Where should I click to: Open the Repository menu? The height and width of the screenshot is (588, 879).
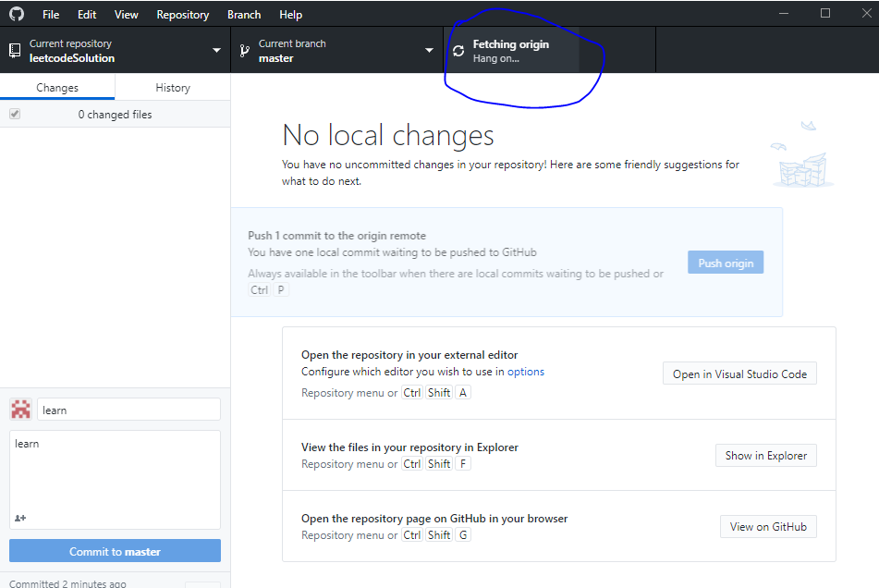(183, 15)
